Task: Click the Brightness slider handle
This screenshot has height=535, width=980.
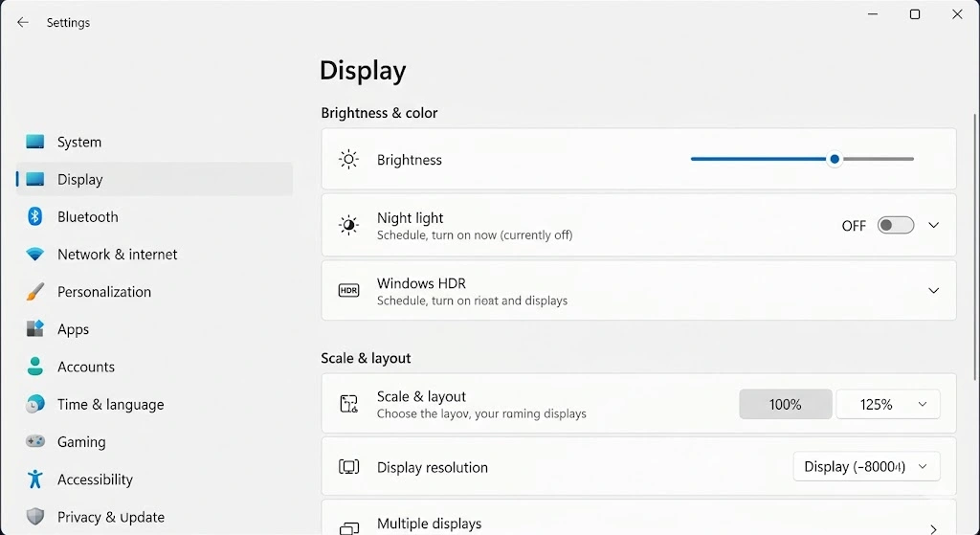Action: 835,160
